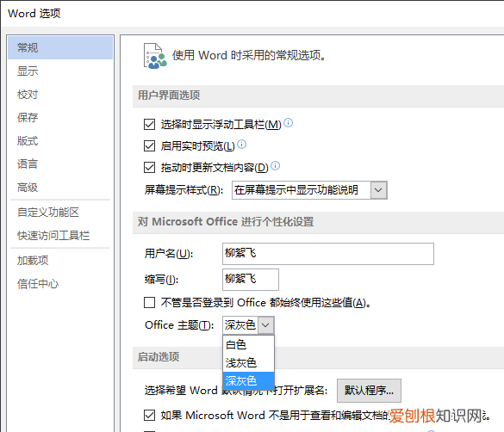Go to the 校对 settings page
This screenshot has height=432, width=504.
pyautogui.click(x=28, y=95)
